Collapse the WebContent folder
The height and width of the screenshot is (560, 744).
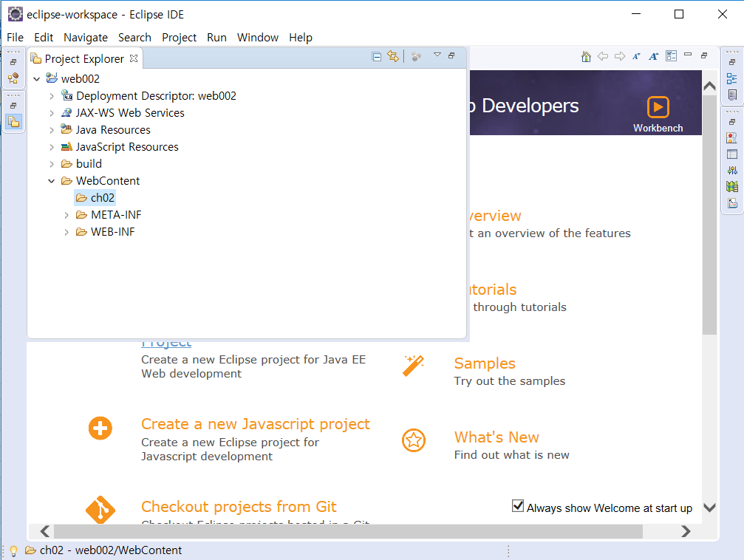[52, 181]
